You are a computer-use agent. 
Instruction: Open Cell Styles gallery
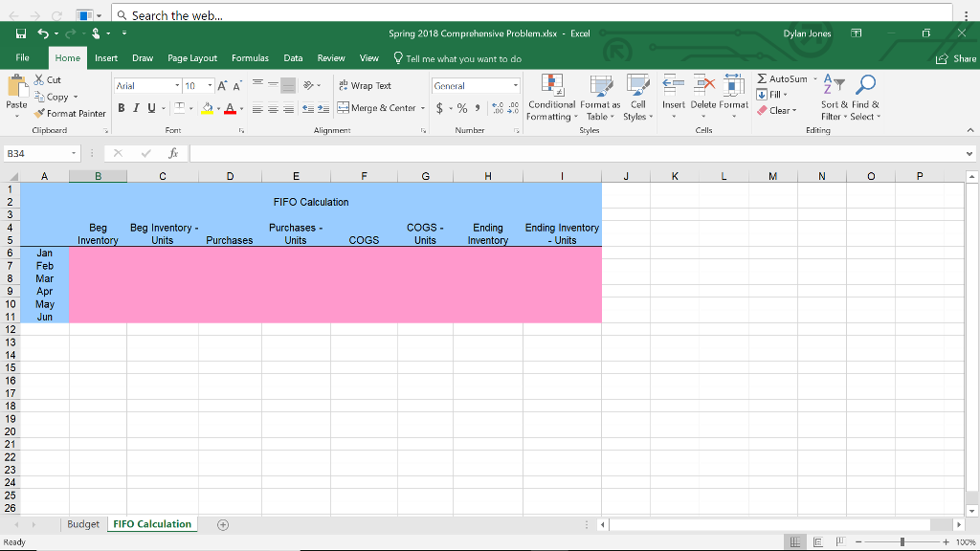[638, 98]
